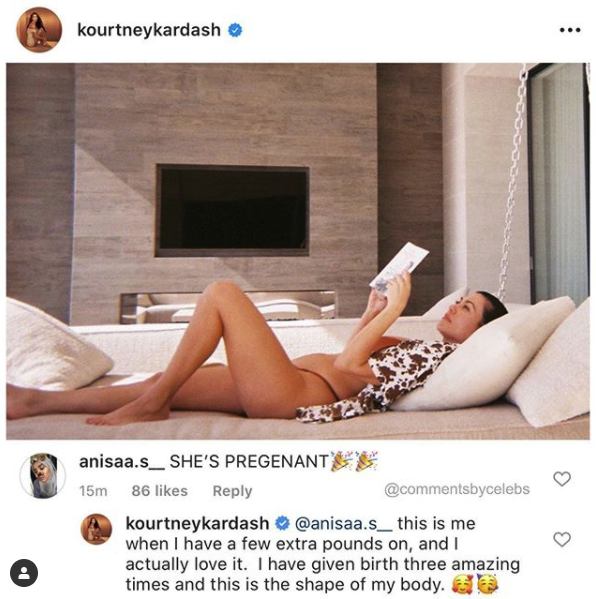Click the verified badge beside header username
This screenshot has width=596, height=599.
coord(235,30)
